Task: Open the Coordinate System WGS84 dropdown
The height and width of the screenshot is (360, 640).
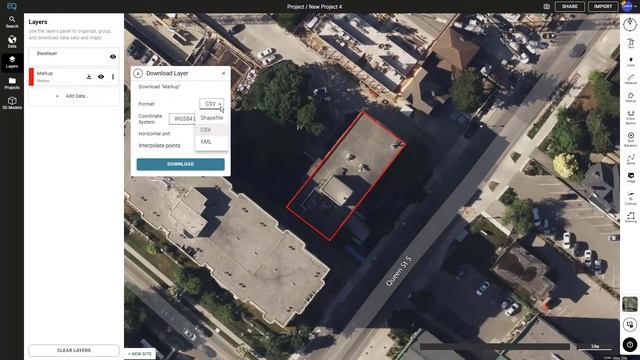Action: coord(182,119)
